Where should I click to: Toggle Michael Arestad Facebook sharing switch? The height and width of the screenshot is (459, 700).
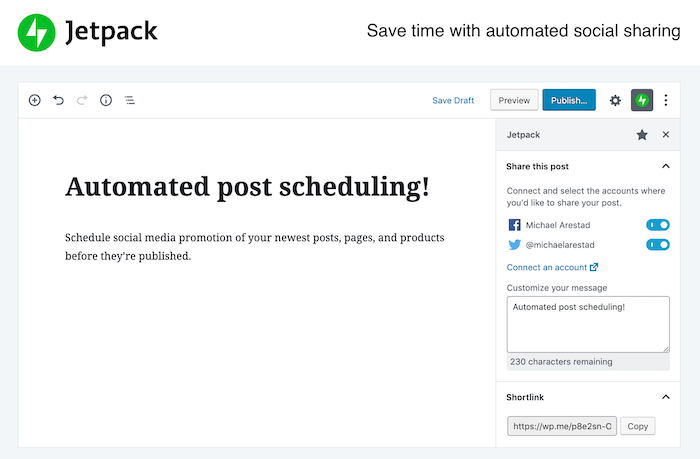tap(658, 225)
